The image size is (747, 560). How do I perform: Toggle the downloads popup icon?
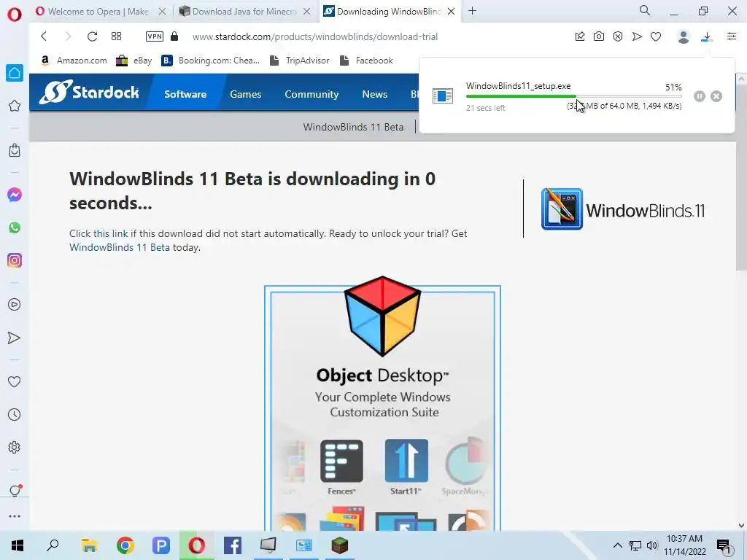pyautogui.click(x=707, y=36)
